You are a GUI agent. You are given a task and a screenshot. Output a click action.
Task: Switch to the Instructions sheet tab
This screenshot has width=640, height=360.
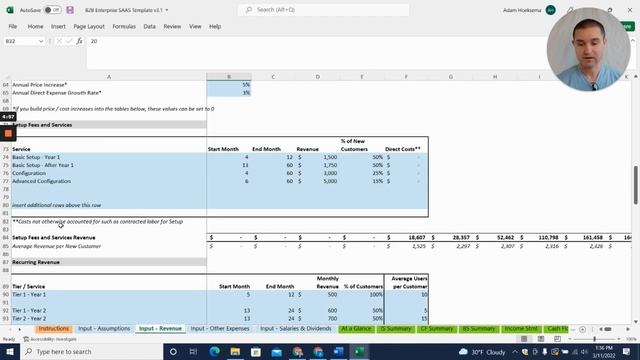(53, 329)
